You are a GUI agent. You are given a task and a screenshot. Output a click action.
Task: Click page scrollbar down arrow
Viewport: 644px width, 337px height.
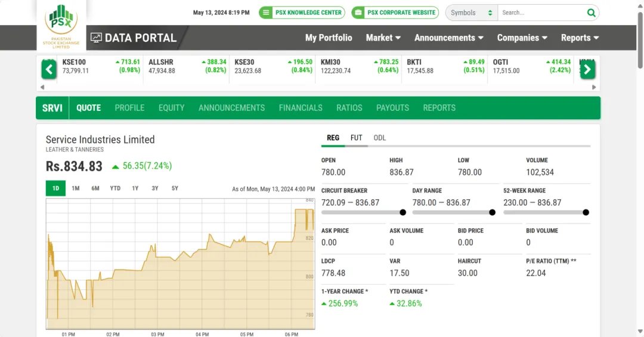640,331
